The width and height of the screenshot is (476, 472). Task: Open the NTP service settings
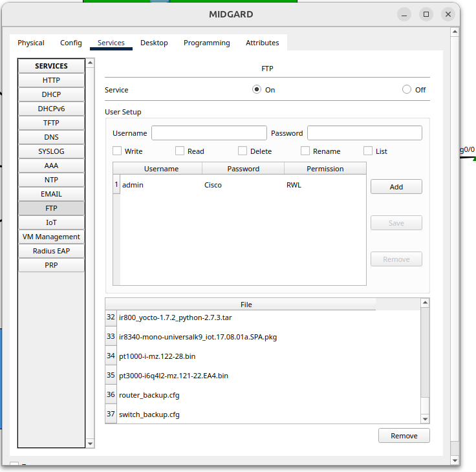pyautogui.click(x=51, y=180)
